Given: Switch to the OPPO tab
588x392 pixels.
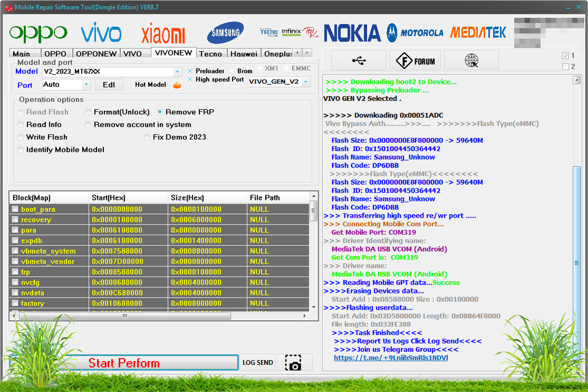Looking at the screenshot, I should (55, 53).
